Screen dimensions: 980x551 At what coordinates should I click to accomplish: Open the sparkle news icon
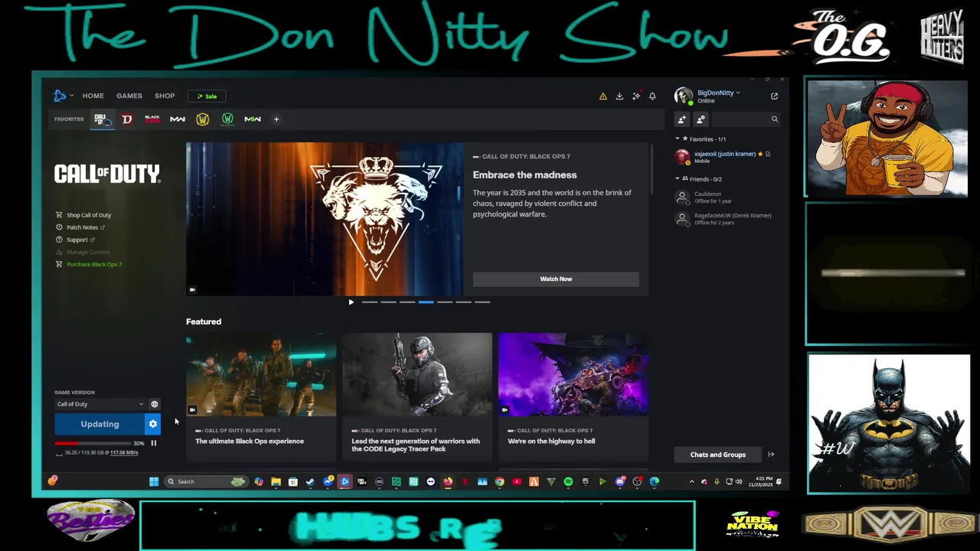[x=635, y=96]
